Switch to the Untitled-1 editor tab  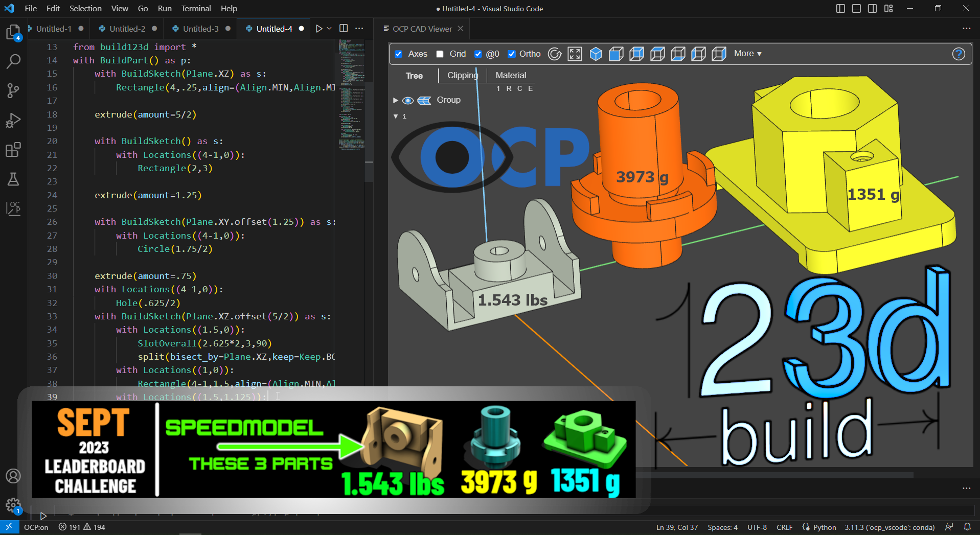click(x=54, y=29)
